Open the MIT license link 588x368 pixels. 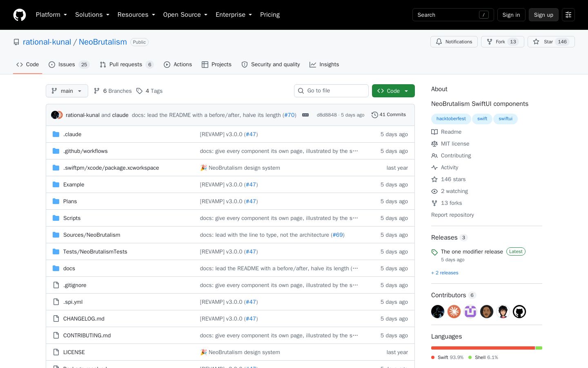[450, 144]
